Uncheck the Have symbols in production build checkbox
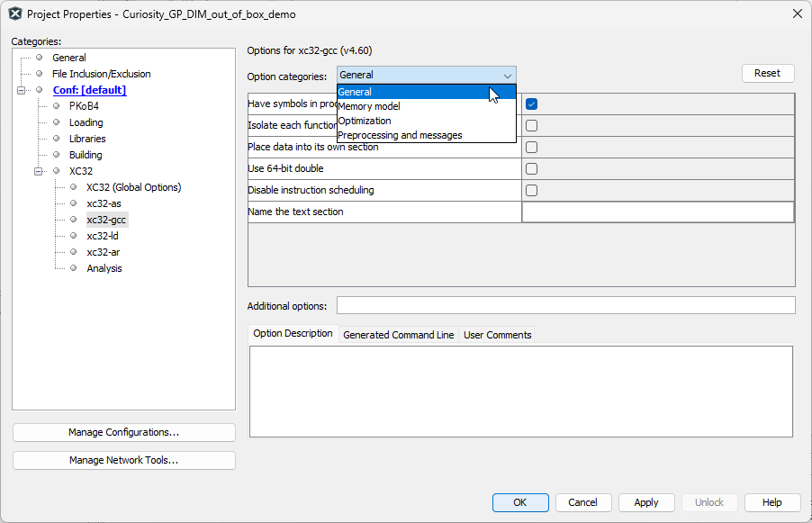812x523 pixels. click(x=531, y=104)
